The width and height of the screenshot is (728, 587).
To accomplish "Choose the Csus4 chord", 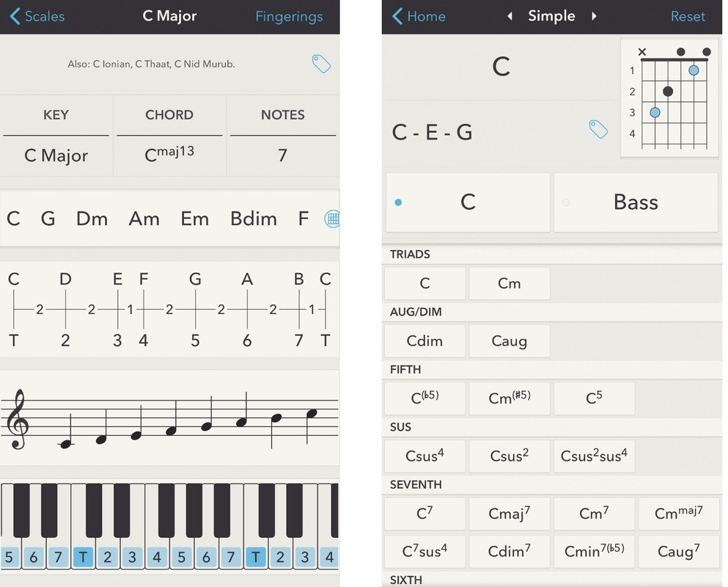I will pos(424,456).
